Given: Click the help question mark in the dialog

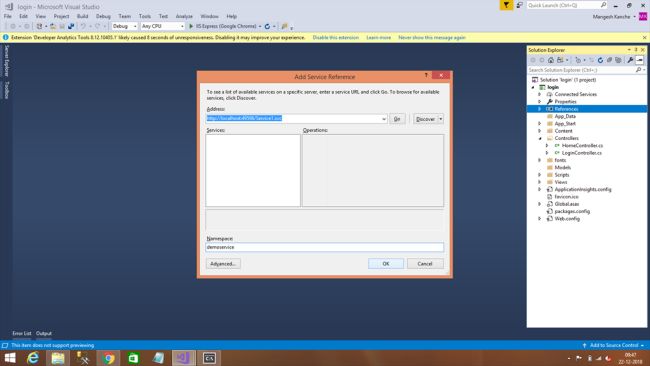Looking at the screenshot, I should pos(426,75).
